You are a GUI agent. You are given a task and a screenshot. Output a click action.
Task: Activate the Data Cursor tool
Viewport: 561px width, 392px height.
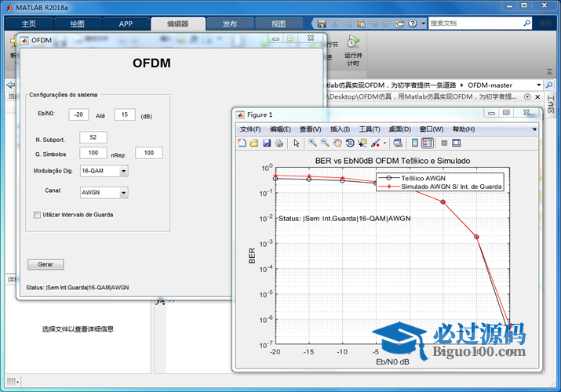pyautogui.click(x=362, y=143)
